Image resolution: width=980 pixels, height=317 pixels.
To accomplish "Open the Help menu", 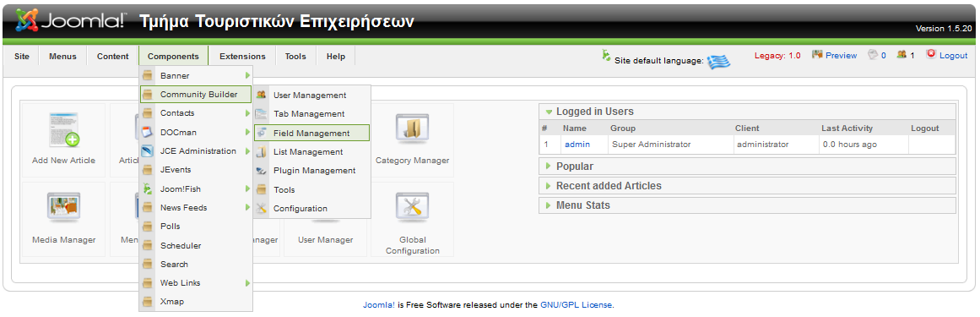I will pyautogui.click(x=336, y=57).
